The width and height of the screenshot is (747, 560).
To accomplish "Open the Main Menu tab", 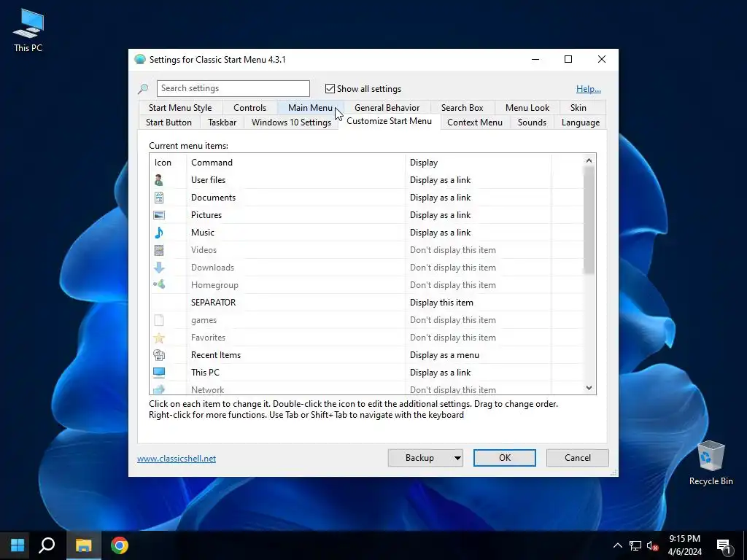I will tap(310, 108).
